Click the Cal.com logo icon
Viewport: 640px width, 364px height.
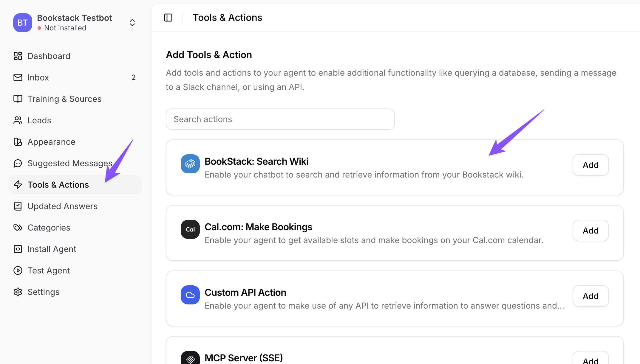pos(190,229)
